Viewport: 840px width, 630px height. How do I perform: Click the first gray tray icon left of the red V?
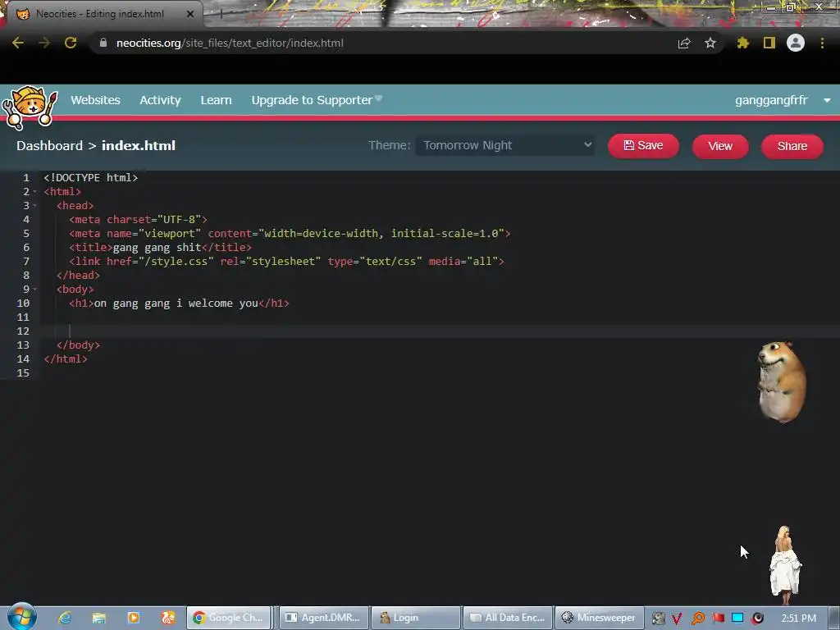pyautogui.click(x=658, y=619)
